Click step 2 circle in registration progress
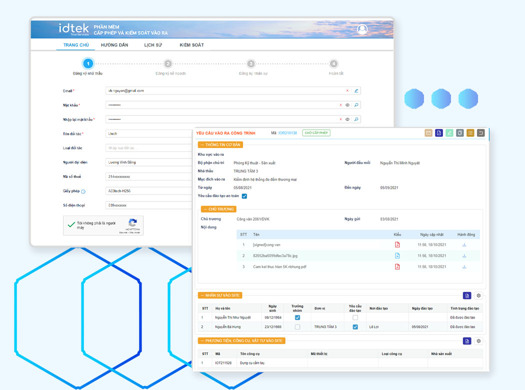Image resolution: width=525 pixels, height=390 pixels. [168, 64]
